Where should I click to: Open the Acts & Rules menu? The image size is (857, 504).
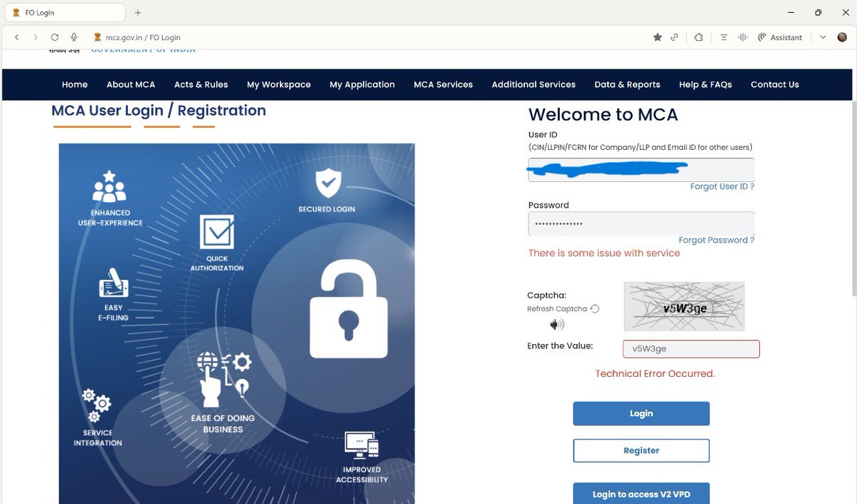click(201, 84)
